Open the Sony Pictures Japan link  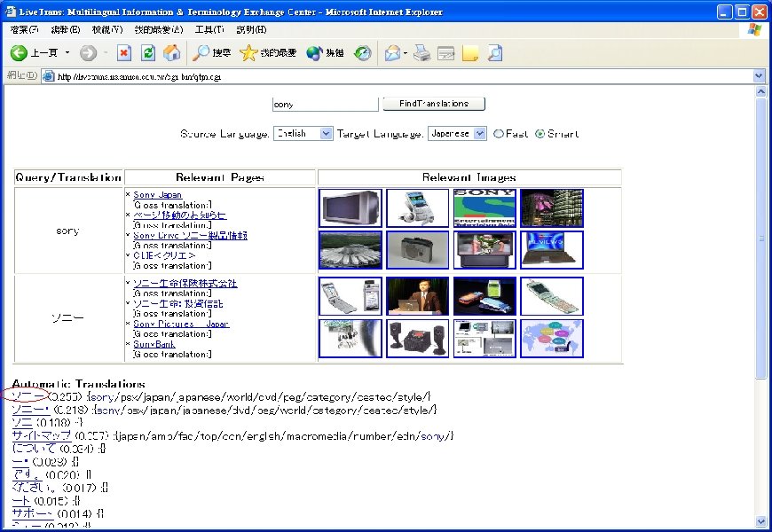click(x=181, y=324)
